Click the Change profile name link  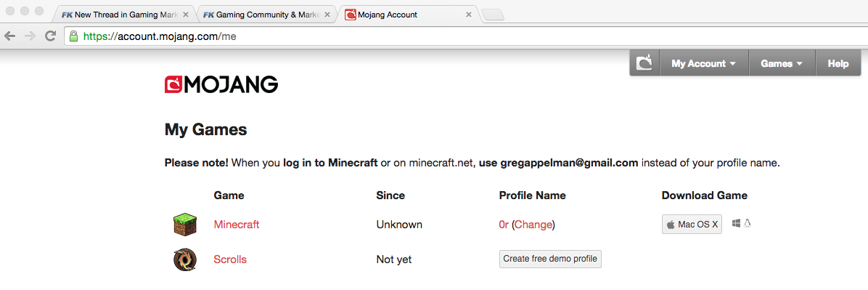point(533,225)
